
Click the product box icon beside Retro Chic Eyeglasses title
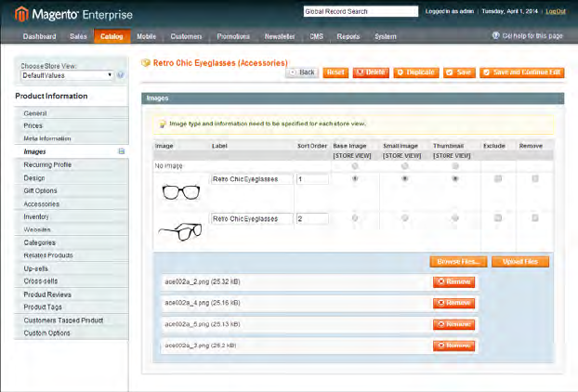(146, 62)
